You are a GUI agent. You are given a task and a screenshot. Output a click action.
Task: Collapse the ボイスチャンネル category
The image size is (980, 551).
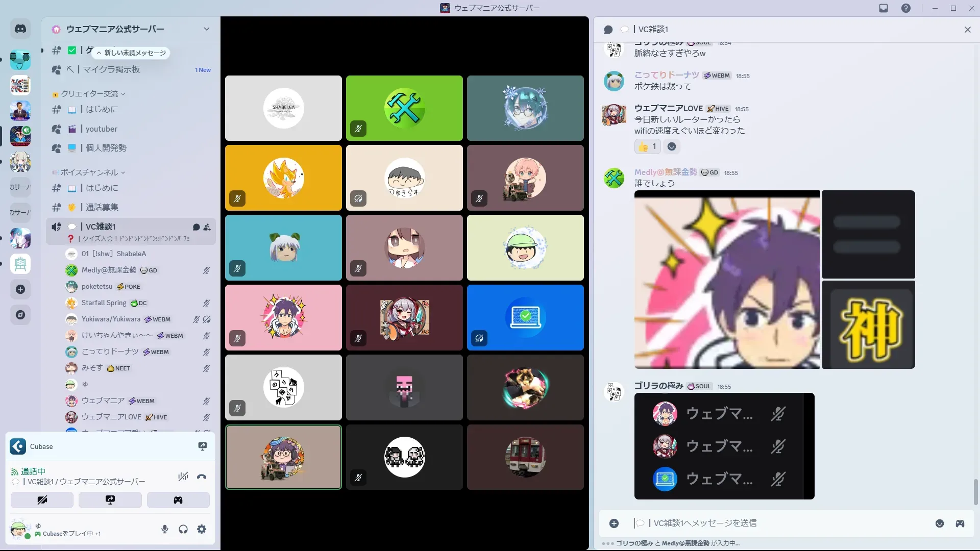pos(90,172)
